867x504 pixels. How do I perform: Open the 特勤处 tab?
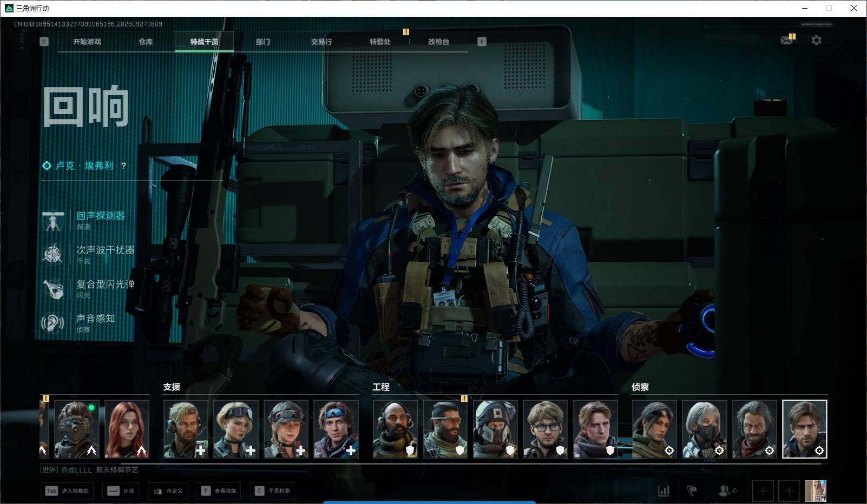380,42
